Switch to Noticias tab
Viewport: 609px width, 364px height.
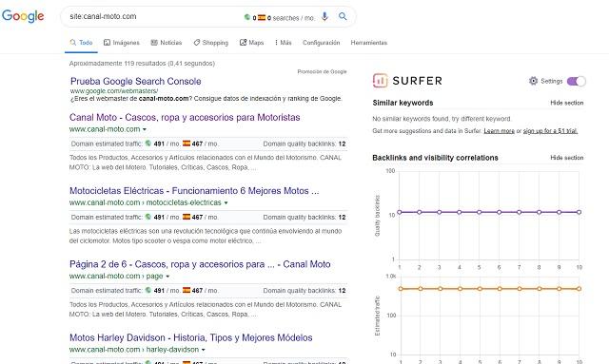tap(167, 43)
